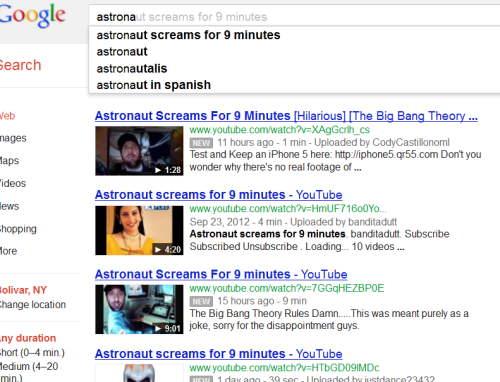Click 'Change location' link
500x382 pixels.
[33, 305]
